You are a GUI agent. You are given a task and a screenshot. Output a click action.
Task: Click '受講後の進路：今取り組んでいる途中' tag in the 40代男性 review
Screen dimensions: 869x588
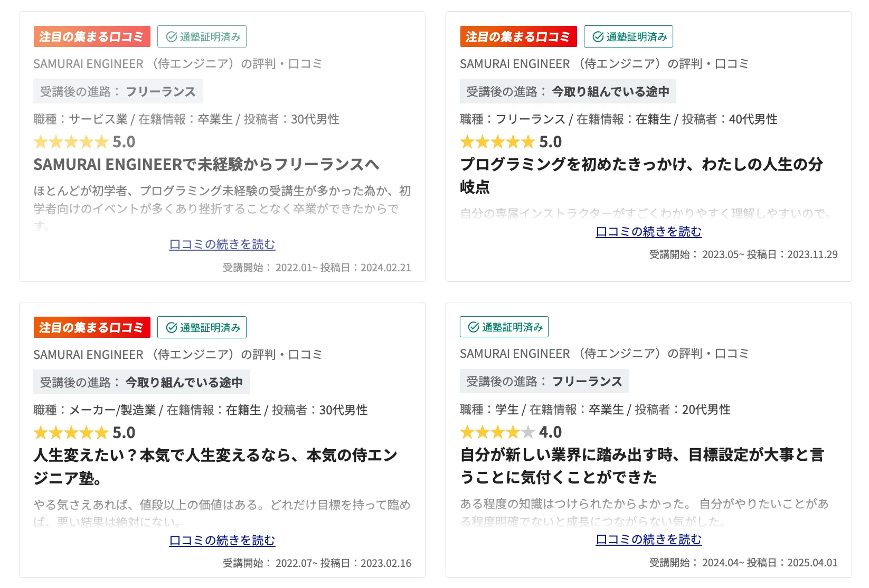[568, 92]
